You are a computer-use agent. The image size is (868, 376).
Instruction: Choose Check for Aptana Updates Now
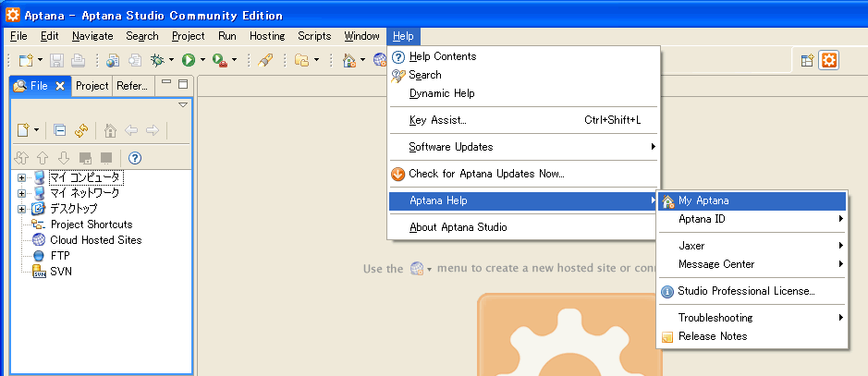pyautogui.click(x=486, y=174)
